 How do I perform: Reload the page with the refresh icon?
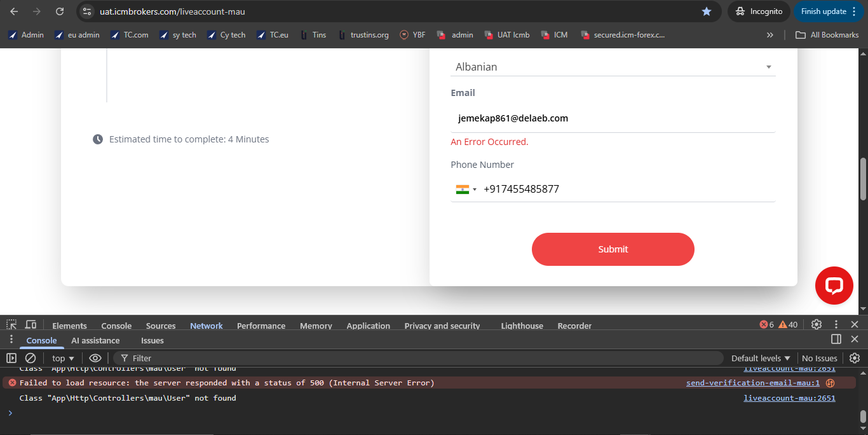coord(59,11)
